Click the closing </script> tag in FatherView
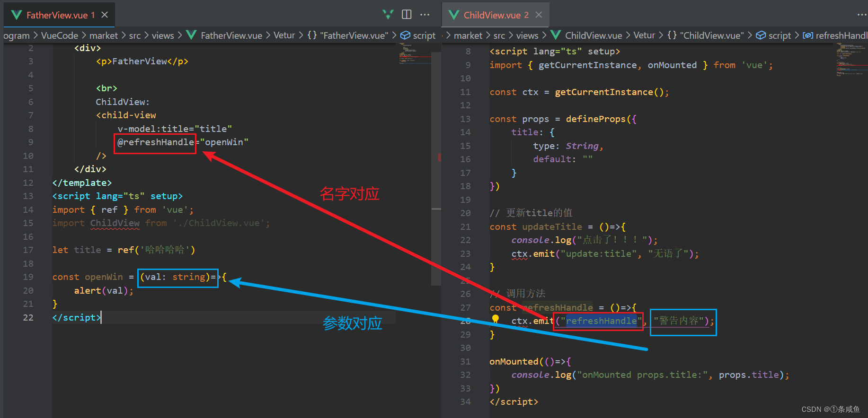868x418 pixels. coord(77,317)
